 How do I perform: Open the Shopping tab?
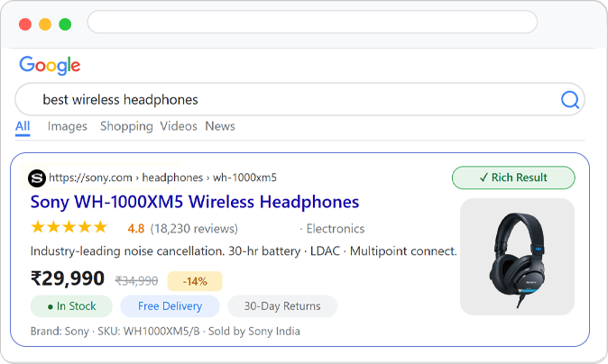126,127
